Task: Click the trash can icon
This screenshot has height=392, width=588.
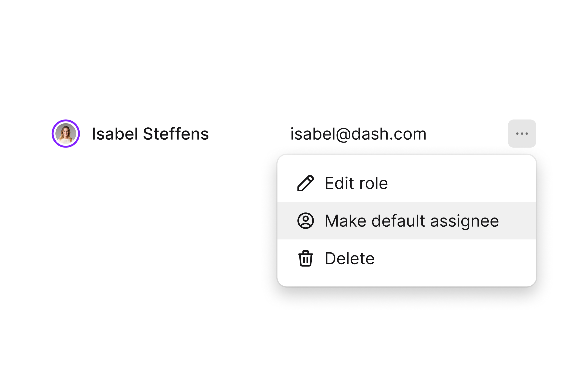Action: click(x=306, y=258)
